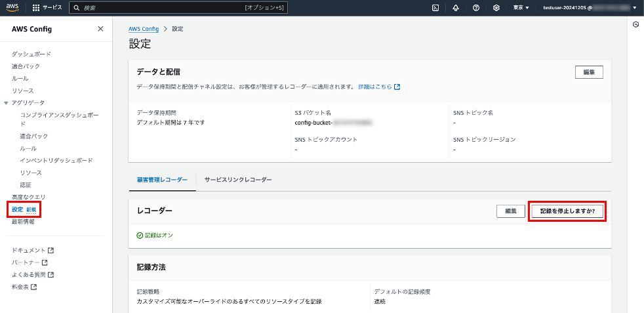This screenshot has height=313, width=644.
Task: Go to ダッシュボード in the sidebar
Action: pos(31,54)
